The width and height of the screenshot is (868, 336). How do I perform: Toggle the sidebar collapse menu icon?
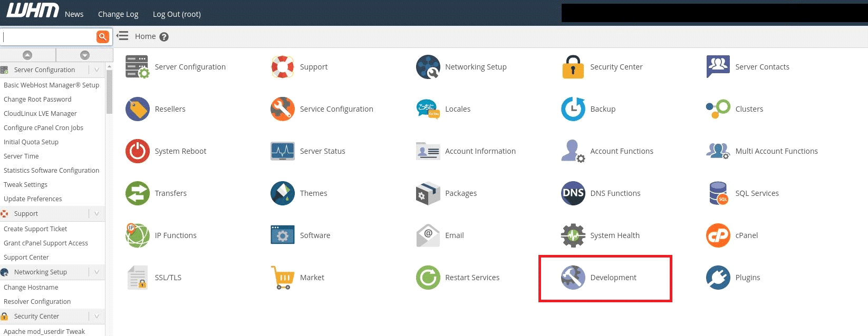[x=122, y=36]
